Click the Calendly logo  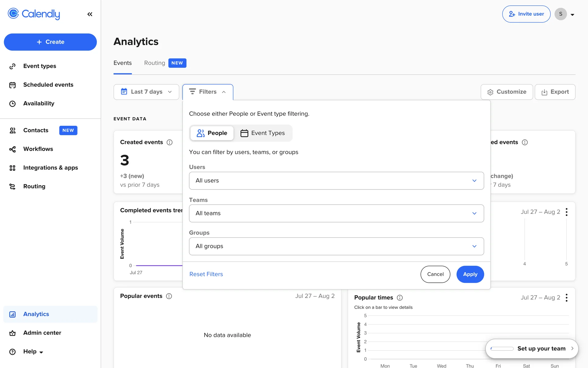(x=34, y=14)
